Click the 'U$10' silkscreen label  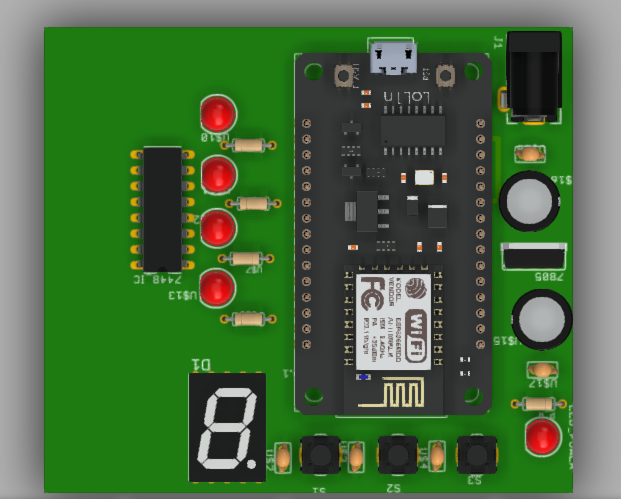point(215,137)
